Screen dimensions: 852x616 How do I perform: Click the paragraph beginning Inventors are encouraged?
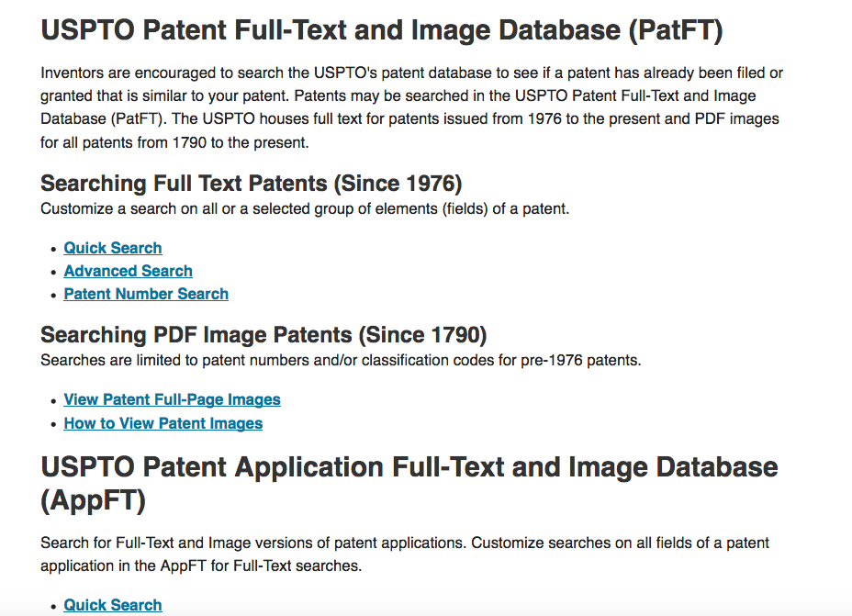pos(412,107)
